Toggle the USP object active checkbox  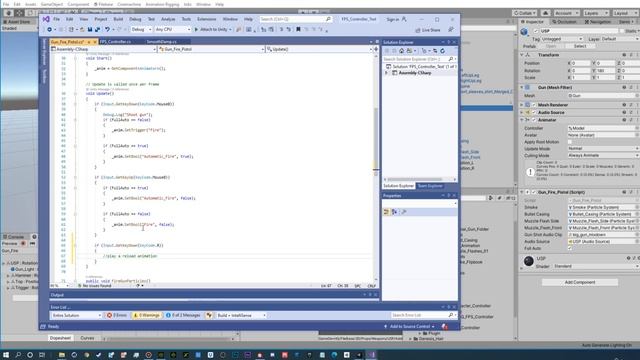(536, 31)
